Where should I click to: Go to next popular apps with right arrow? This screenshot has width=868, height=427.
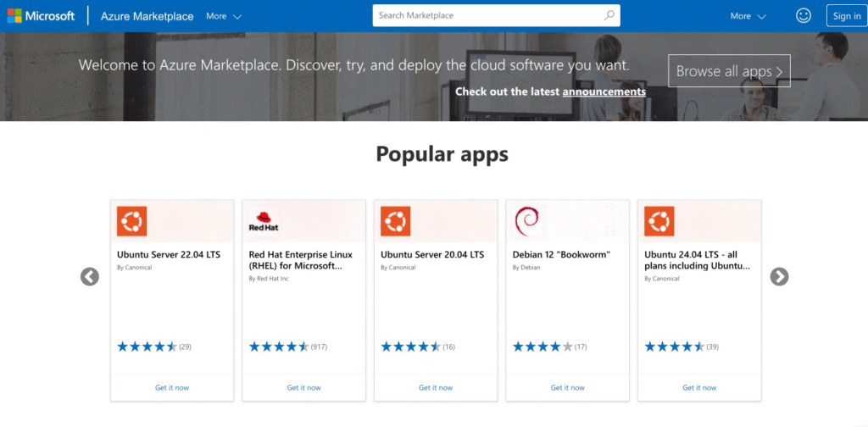779,277
